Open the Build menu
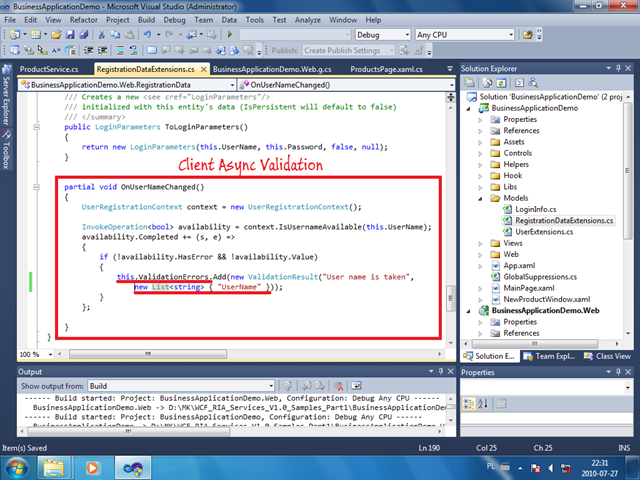Screen dimensions: 640x480 pyautogui.click(x=146, y=20)
